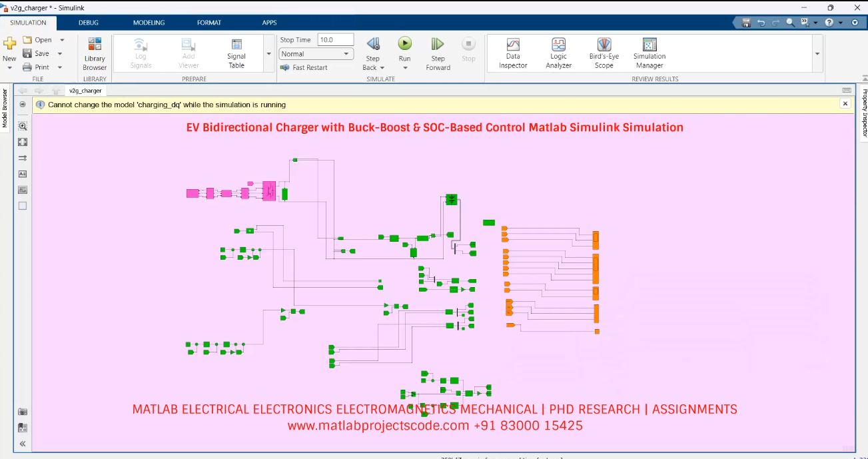Viewport: 868px width, 459px height.
Task: Click the New model icon
Action: (x=9, y=44)
